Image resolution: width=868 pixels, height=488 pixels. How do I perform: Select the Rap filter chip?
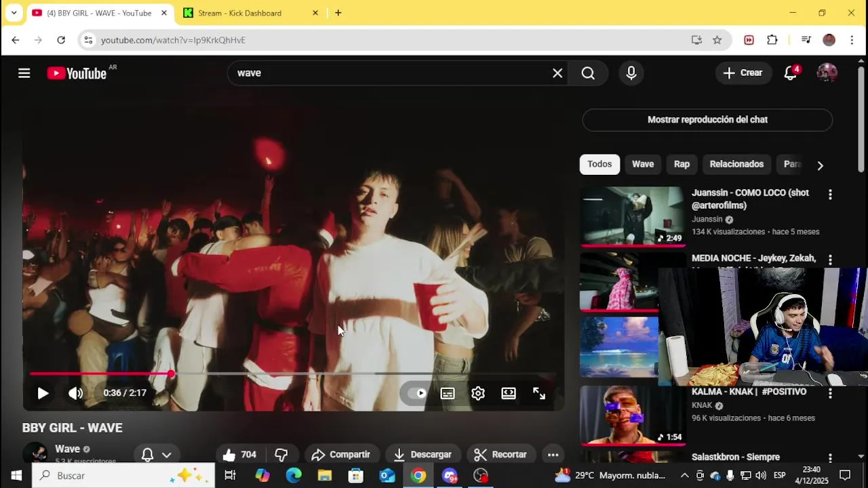(x=682, y=164)
